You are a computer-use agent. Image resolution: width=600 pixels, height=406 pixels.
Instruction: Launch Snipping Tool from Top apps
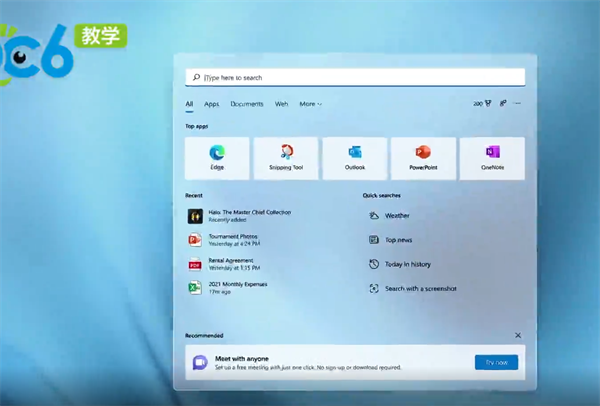(286, 158)
